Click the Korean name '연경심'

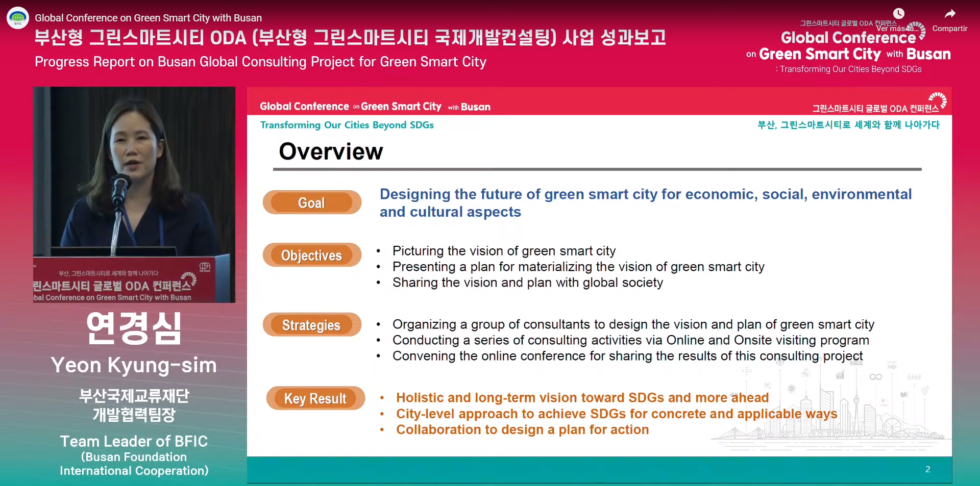[134, 329]
